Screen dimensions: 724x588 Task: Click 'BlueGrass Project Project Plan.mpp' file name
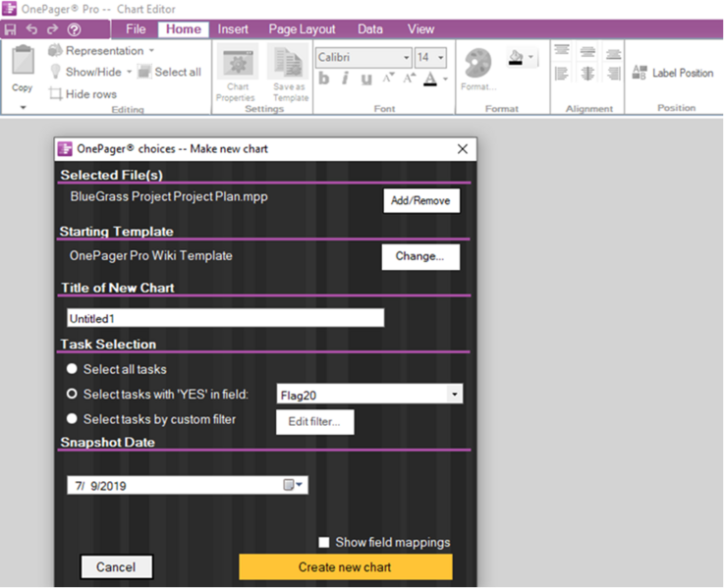coord(169,196)
